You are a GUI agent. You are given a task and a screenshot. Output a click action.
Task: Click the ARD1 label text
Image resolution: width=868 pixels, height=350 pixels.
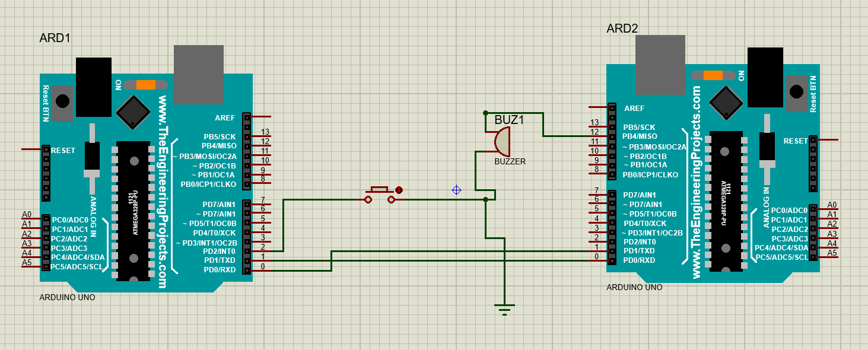(56, 37)
